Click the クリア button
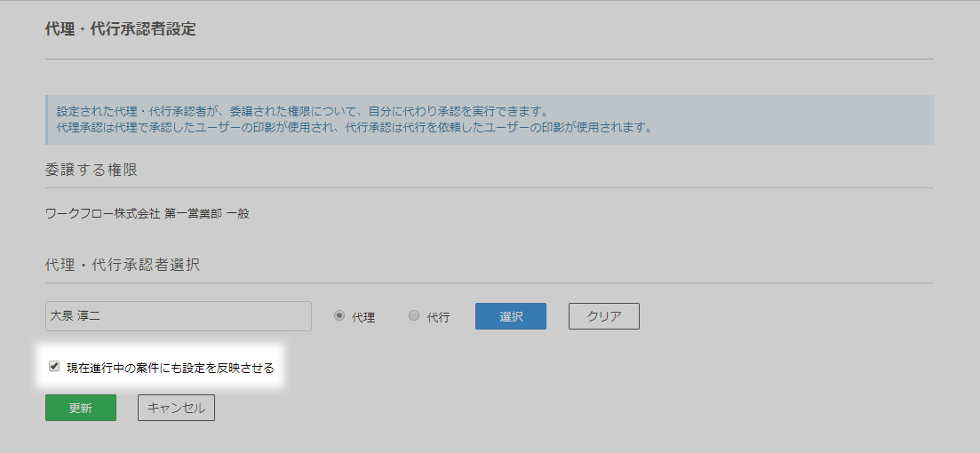This screenshot has width=980, height=453. point(604,316)
